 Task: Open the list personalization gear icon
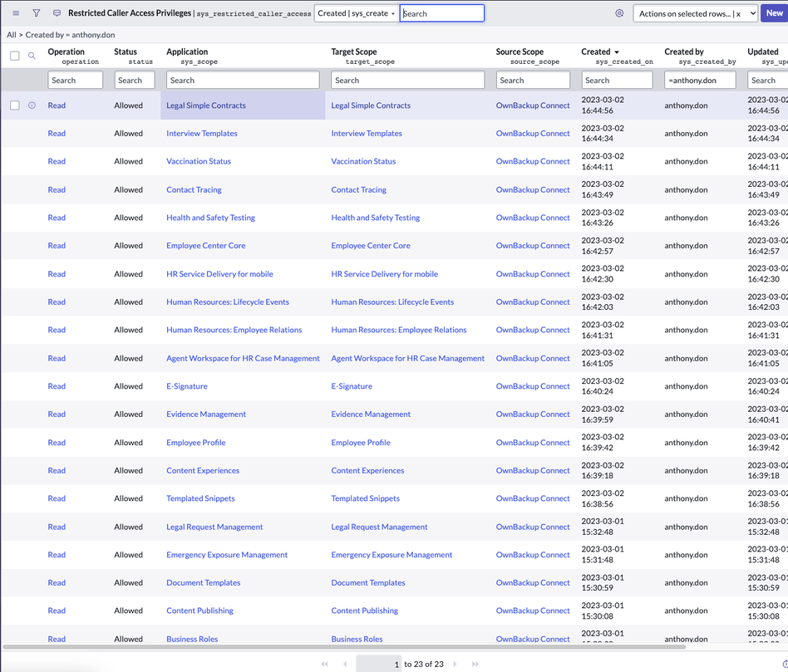click(618, 12)
